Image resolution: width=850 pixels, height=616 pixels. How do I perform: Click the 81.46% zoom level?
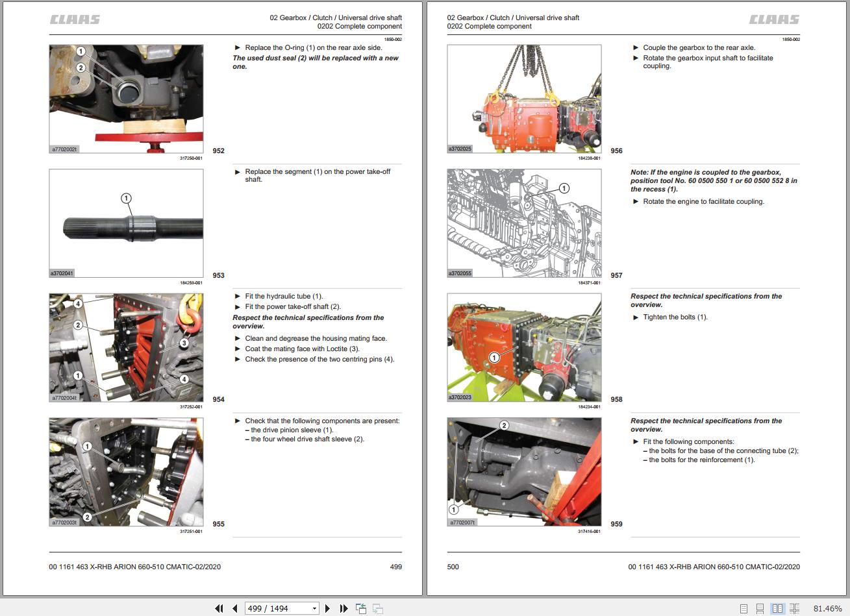tap(827, 609)
